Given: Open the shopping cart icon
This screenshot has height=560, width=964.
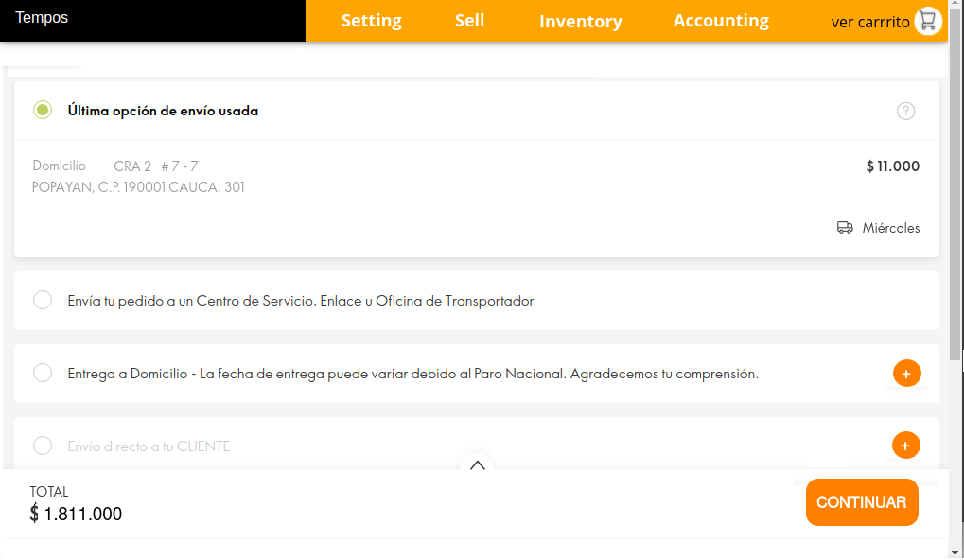Looking at the screenshot, I should pyautogui.click(x=928, y=21).
